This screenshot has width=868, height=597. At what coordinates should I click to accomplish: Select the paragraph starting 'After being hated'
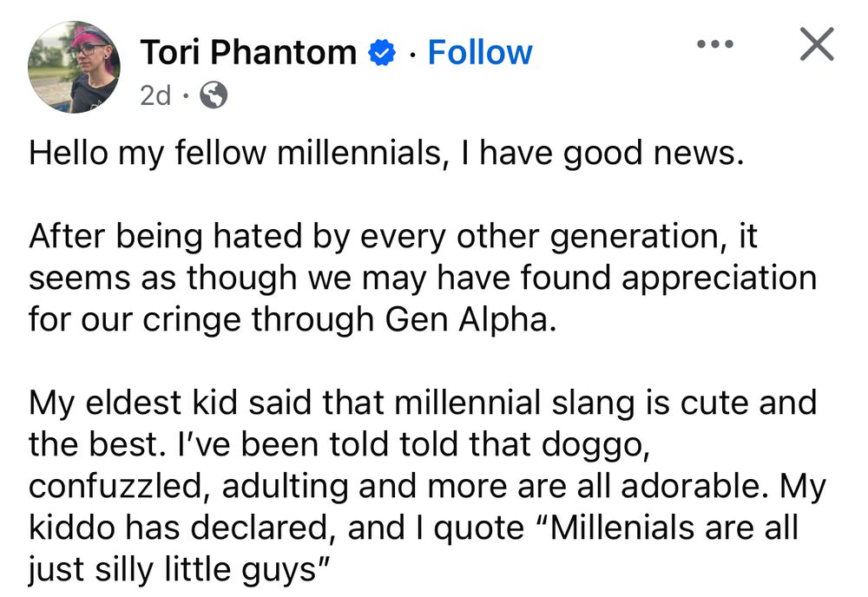pos(422,278)
